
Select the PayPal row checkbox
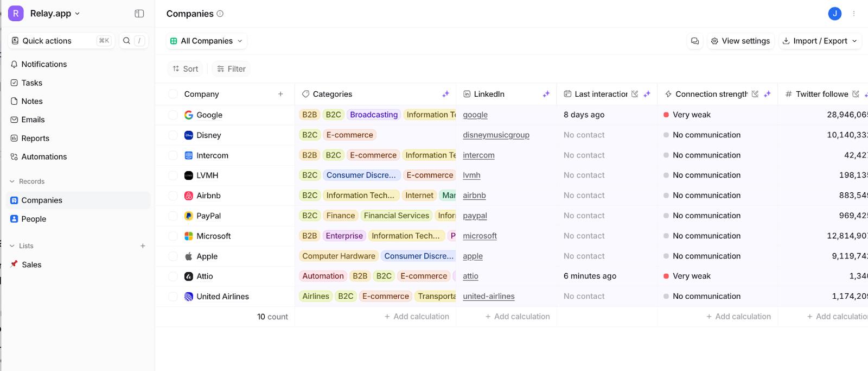[x=173, y=216]
